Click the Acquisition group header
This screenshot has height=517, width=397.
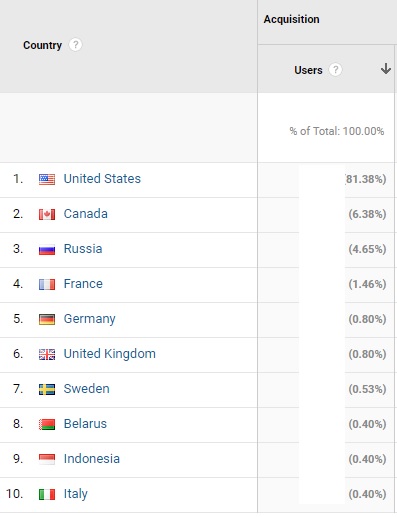click(291, 19)
